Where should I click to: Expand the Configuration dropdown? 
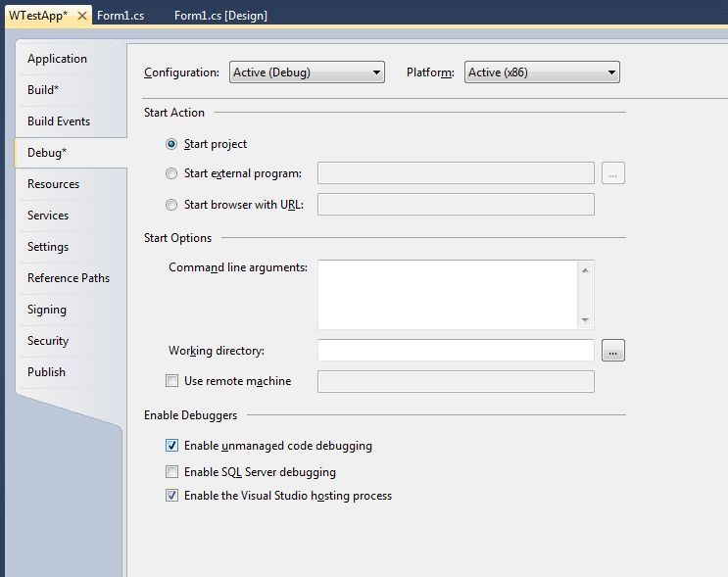(x=307, y=72)
